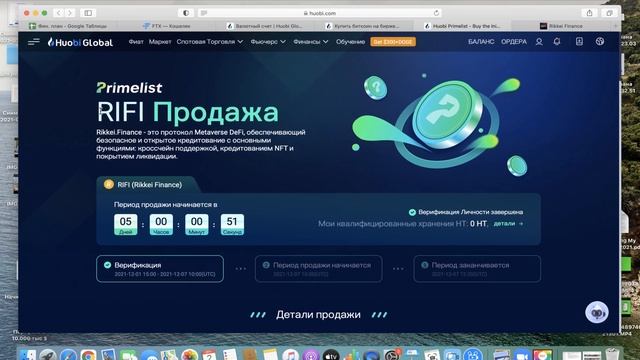Open the support chat bubble
This screenshot has width=640, height=360.
[597, 313]
